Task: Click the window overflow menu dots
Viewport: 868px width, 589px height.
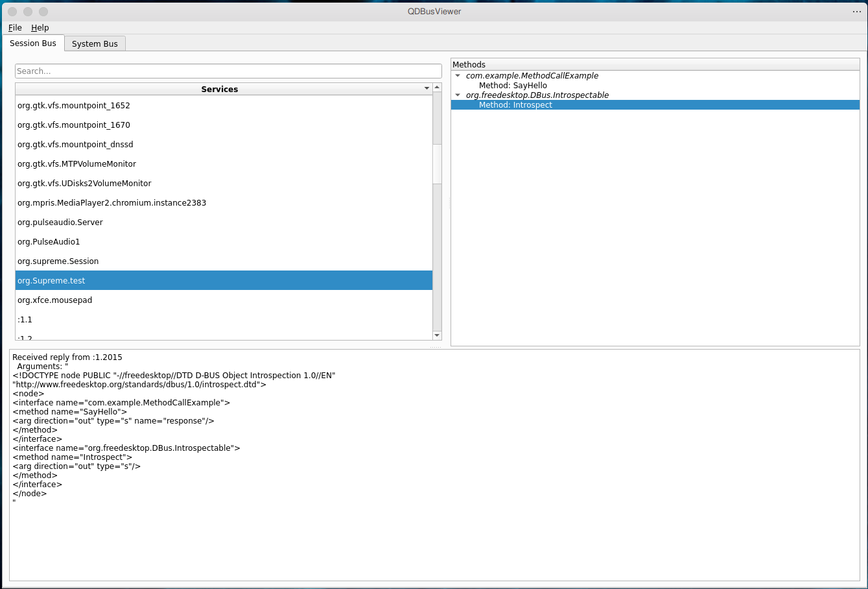Action: tap(856, 12)
